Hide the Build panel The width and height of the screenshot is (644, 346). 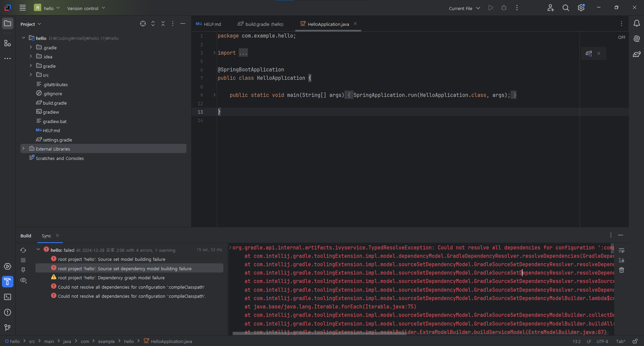[x=621, y=235]
